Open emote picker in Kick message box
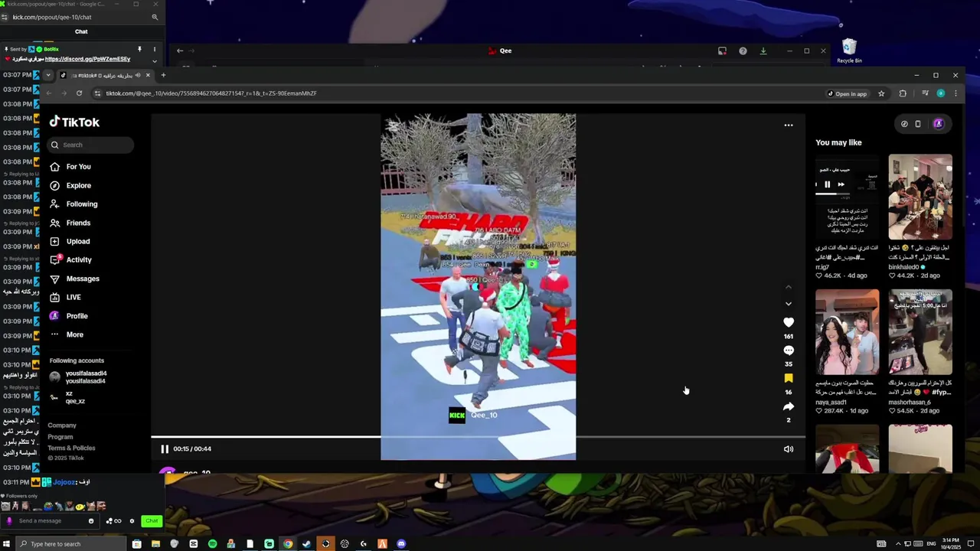This screenshot has width=980, height=551. coord(91,521)
